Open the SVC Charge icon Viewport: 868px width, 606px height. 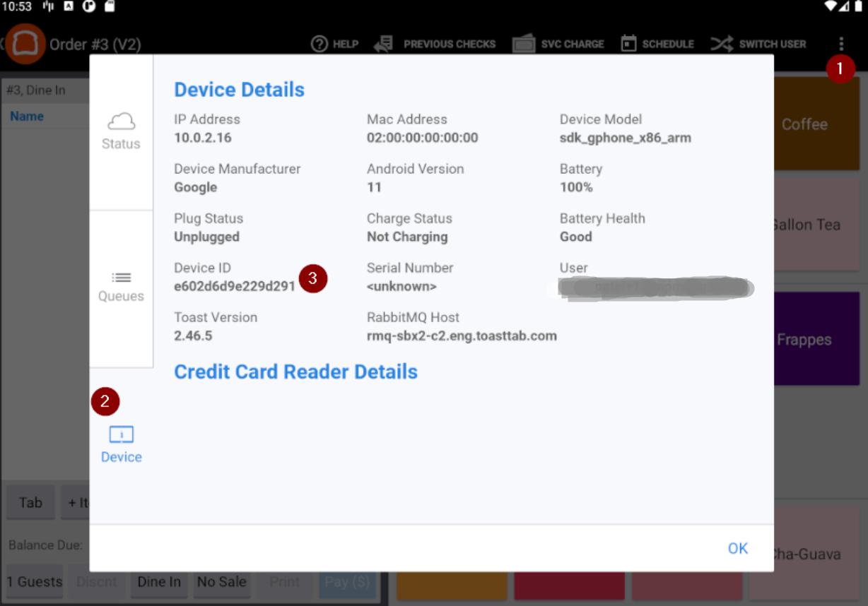point(524,43)
